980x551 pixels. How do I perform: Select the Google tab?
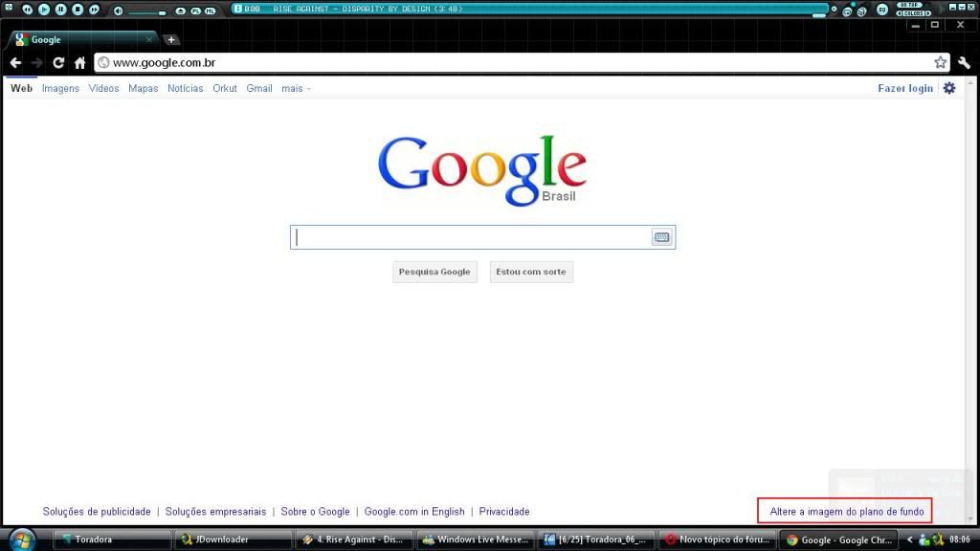coord(81,39)
